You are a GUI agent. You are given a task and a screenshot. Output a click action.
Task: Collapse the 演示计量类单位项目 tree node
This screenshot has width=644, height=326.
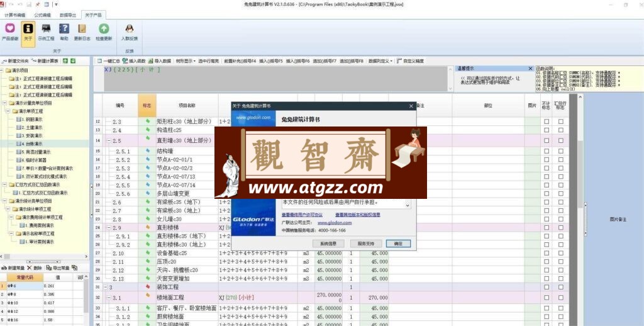5,103
